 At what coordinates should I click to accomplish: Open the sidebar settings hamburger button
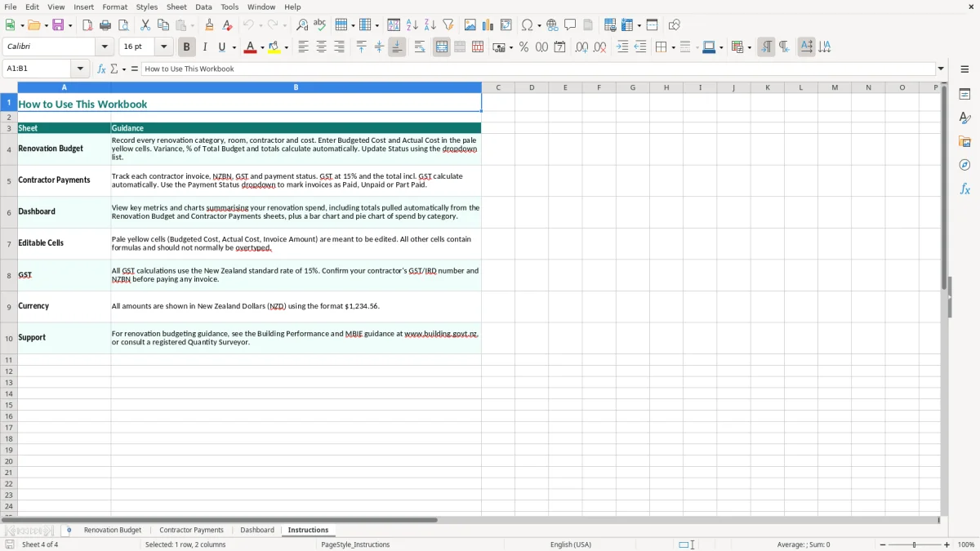coord(964,69)
